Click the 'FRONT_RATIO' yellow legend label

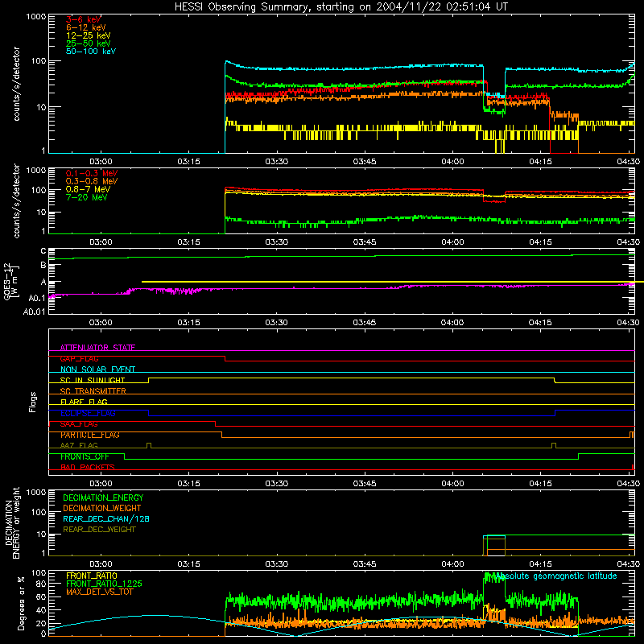coord(91,576)
